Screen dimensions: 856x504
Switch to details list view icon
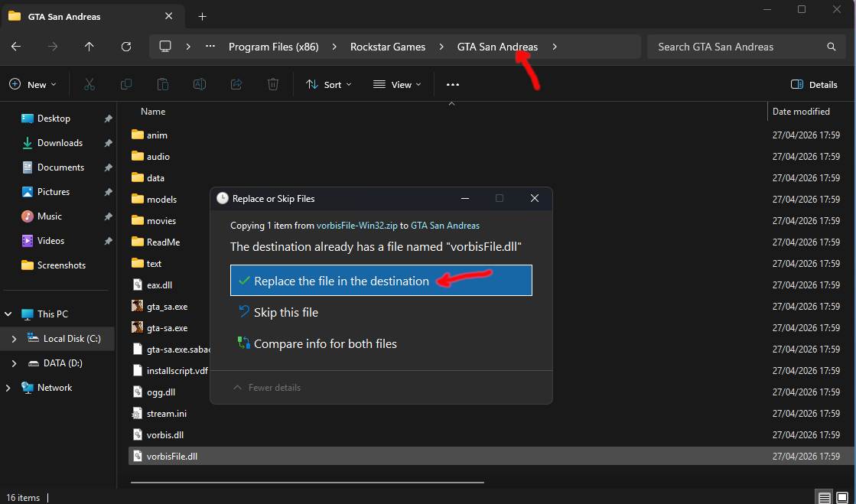tap(825, 497)
